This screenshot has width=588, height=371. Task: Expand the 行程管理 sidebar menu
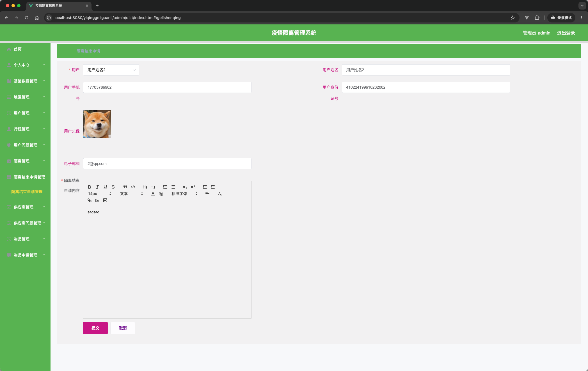(25, 129)
